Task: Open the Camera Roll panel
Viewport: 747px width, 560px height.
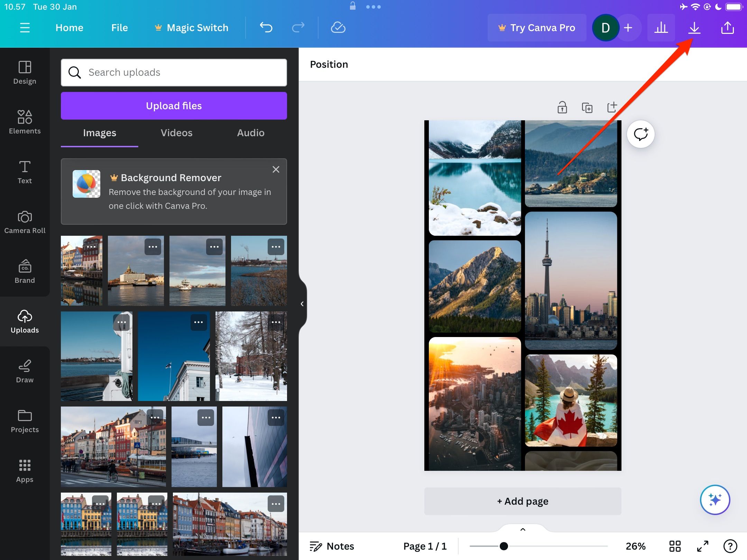Action: tap(25, 222)
